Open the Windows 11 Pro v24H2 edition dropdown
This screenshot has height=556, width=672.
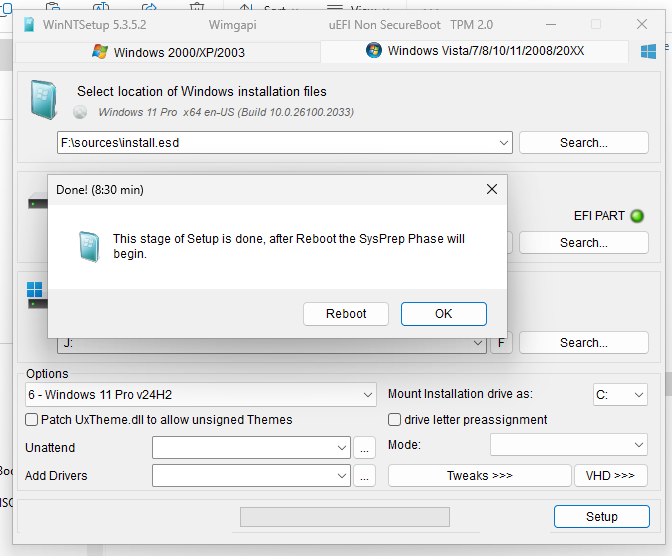[201, 394]
